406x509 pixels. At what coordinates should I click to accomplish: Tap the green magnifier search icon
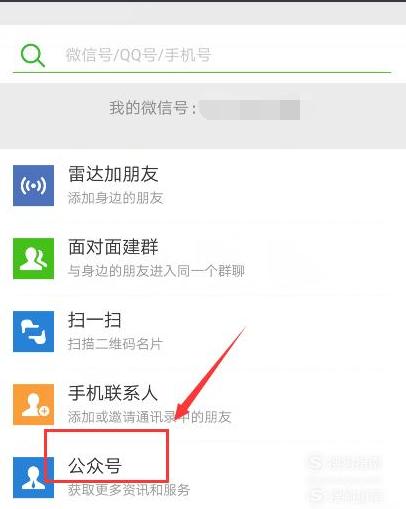pyautogui.click(x=33, y=56)
